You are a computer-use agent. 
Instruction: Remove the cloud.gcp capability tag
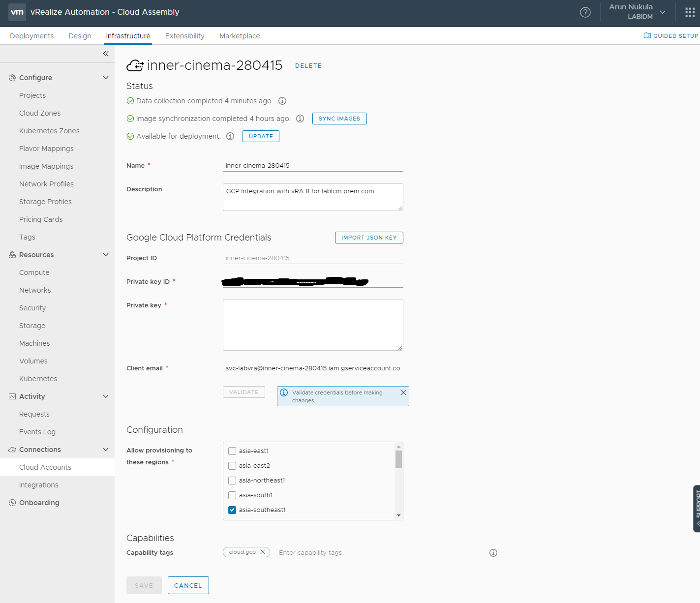pyautogui.click(x=263, y=552)
